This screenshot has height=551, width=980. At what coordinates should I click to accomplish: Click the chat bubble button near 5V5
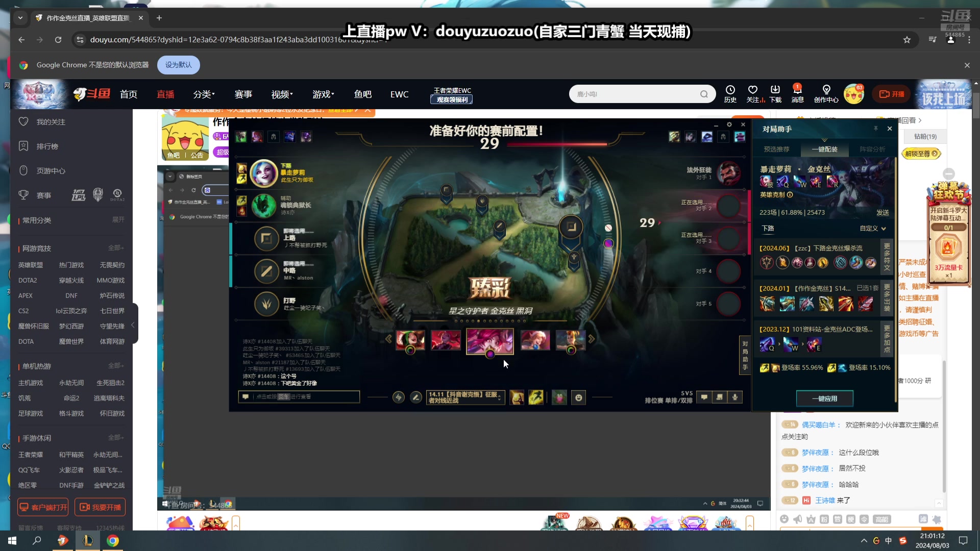704,397
